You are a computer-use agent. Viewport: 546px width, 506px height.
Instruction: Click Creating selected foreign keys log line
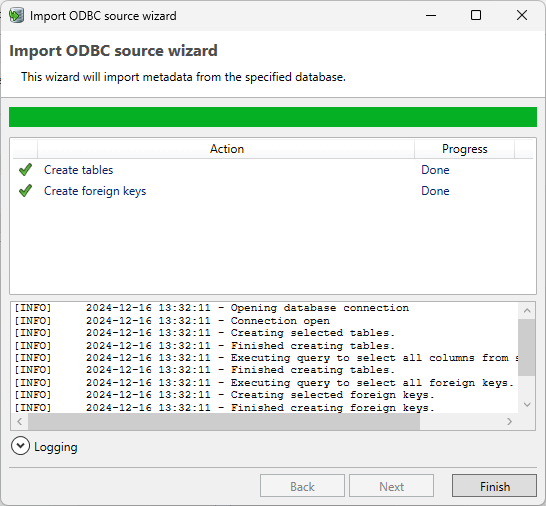tap(224, 395)
